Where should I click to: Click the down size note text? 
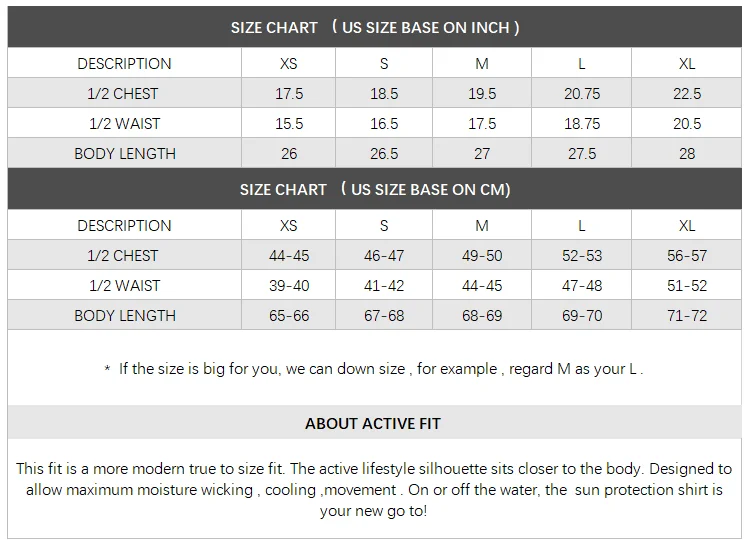(x=375, y=369)
